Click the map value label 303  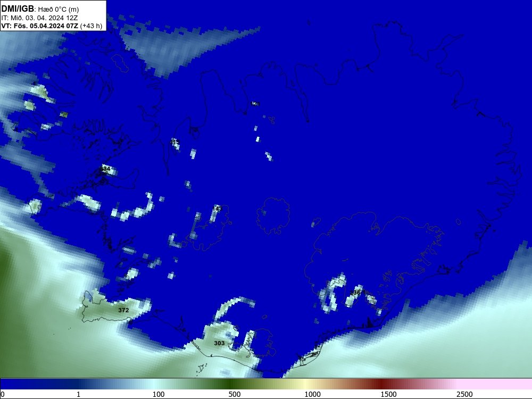[x=219, y=343]
